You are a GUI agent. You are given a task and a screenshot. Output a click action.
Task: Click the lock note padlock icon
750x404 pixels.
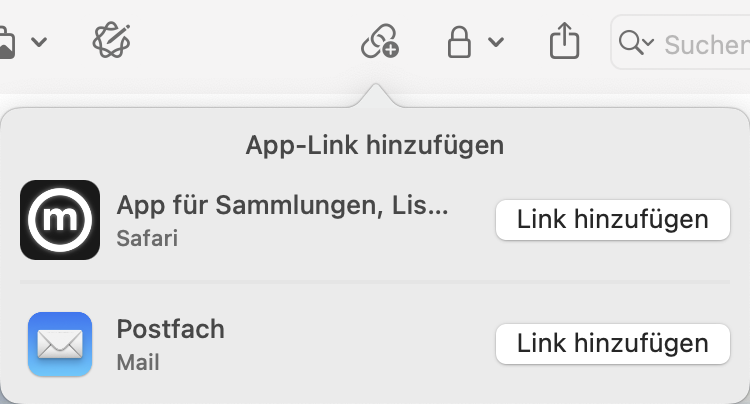click(x=459, y=42)
